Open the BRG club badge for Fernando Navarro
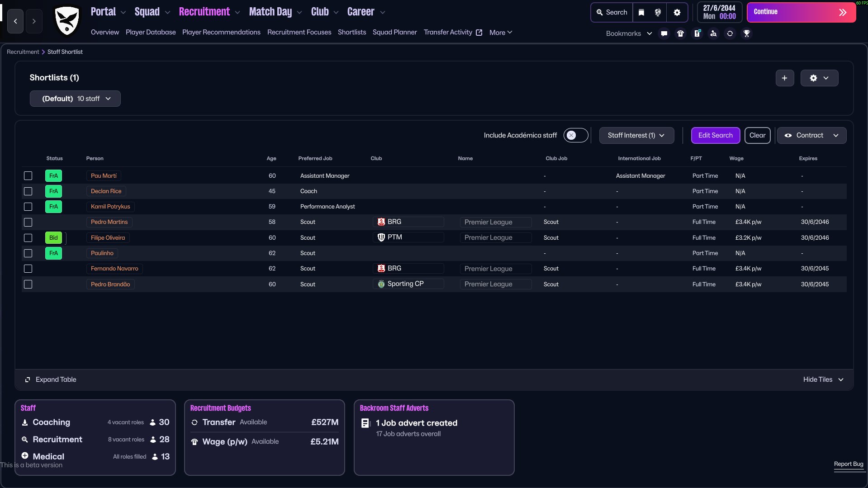This screenshot has width=868, height=488. click(x=381, y=269)
